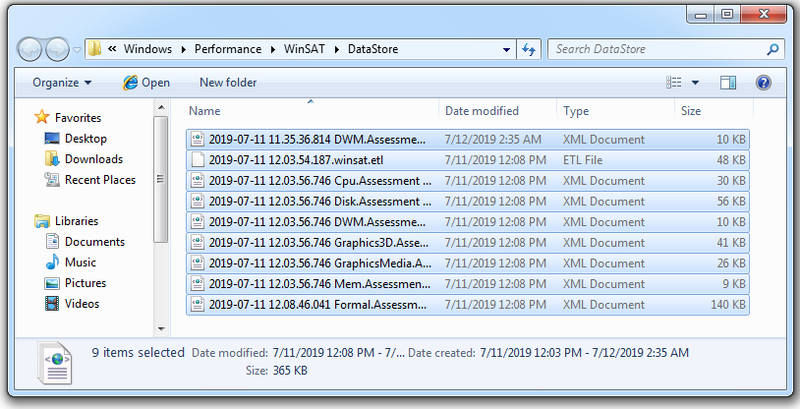This screenshot has width=800, height=409.
Task: Click the 140 KB size cell
Action: coord(728,305)
